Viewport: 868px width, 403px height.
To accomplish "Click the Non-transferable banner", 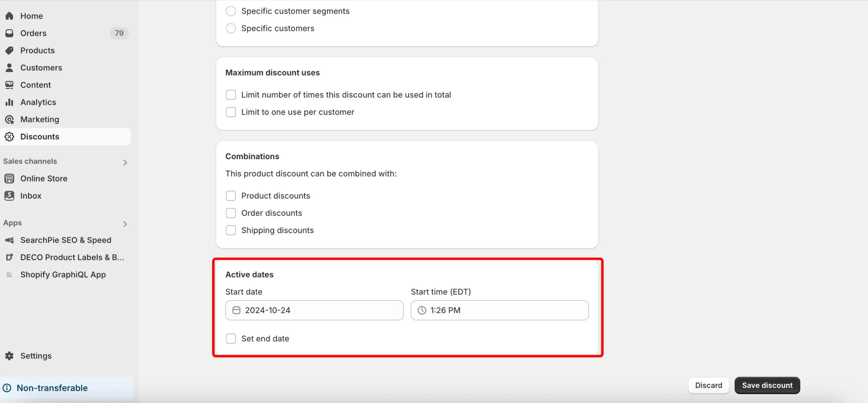I will (x=66, y=388).
